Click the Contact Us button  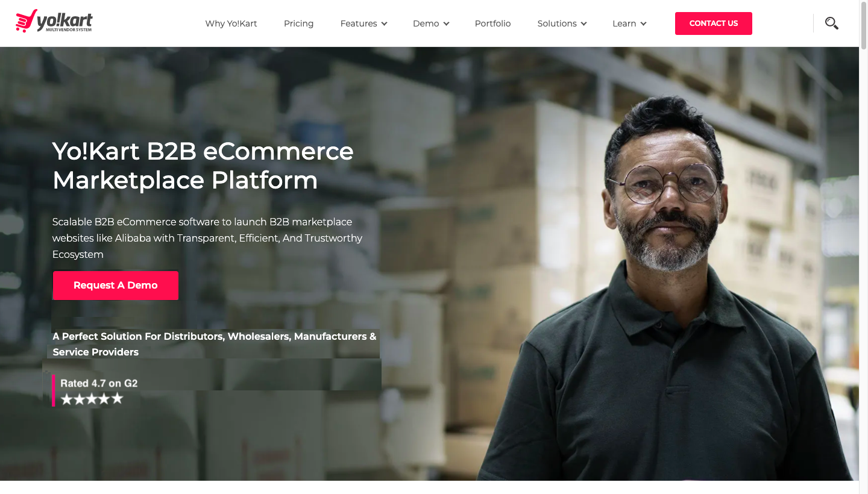(x=714, y=23)
